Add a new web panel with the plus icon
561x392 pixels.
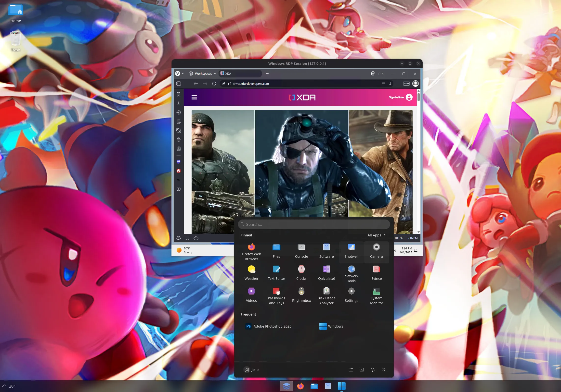pos(179,189)
